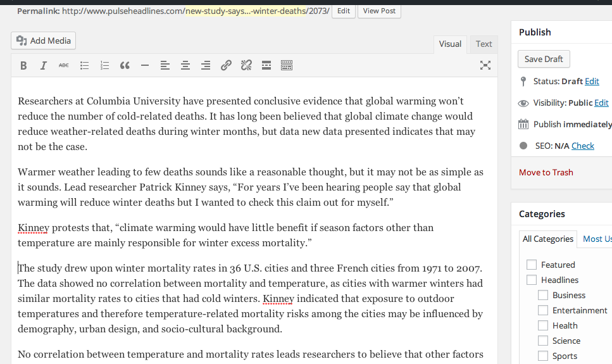Click the Save Draft button

pyautogui.click(x=544, y=59)
